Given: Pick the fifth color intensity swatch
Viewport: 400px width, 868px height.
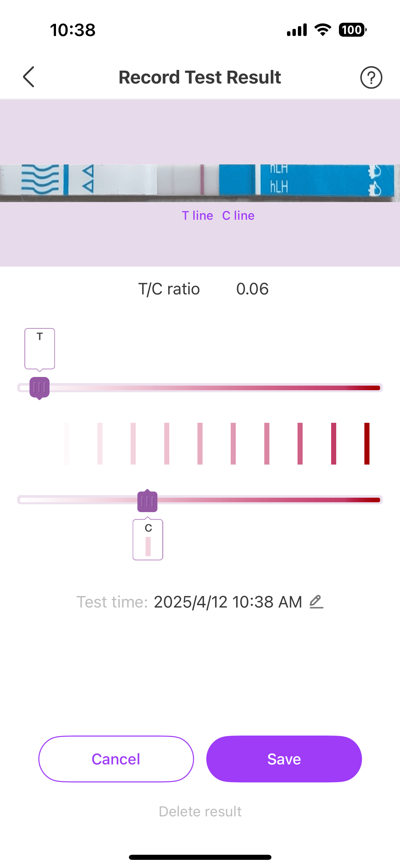Looking at the screenshot, I should coord(200,444).
